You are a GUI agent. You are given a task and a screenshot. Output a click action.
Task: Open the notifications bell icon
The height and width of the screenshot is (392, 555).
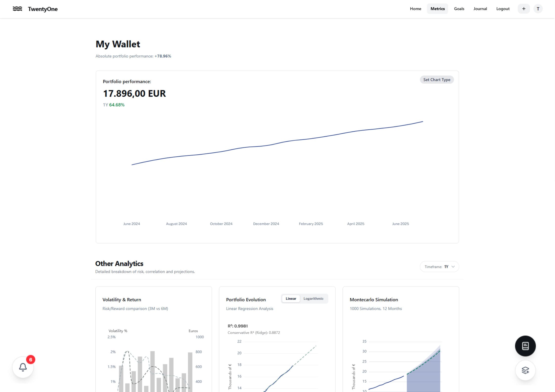tap(23, 367)
